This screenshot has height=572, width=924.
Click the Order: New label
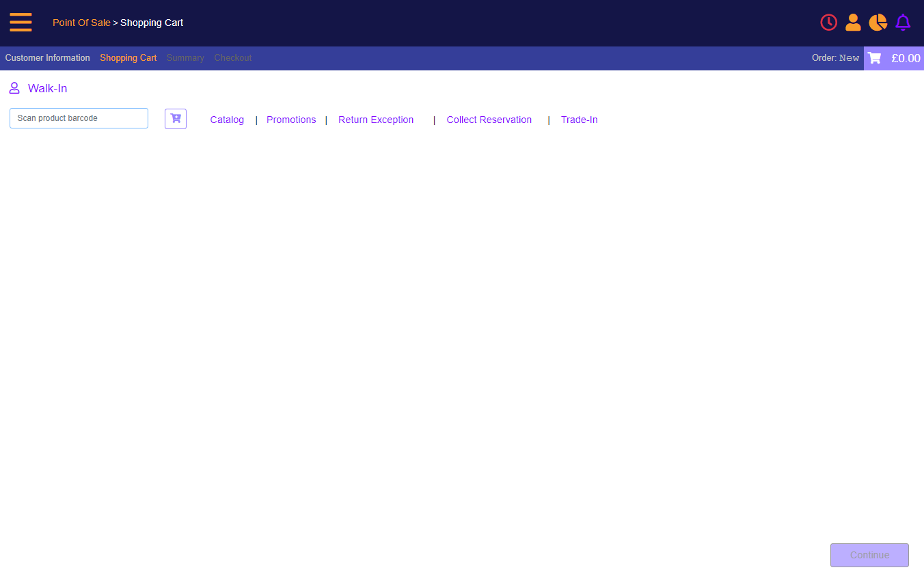pyautogui.click(x=835, y=58)
